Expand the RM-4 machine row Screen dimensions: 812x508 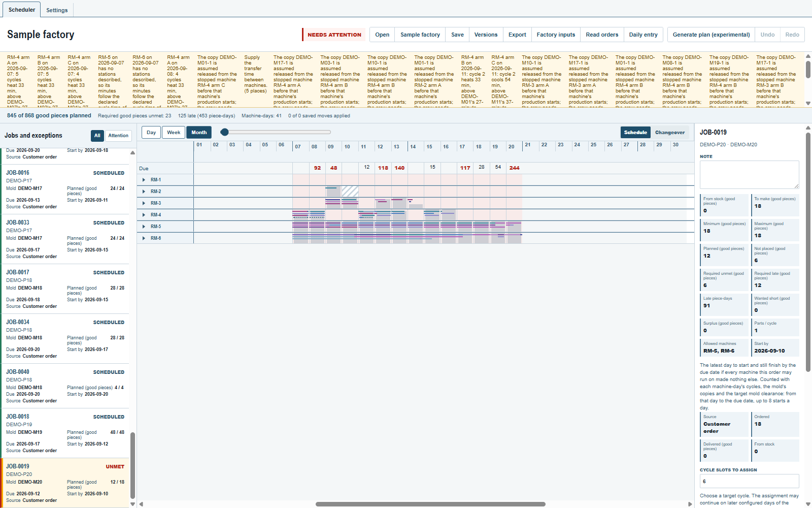(144, 215)
